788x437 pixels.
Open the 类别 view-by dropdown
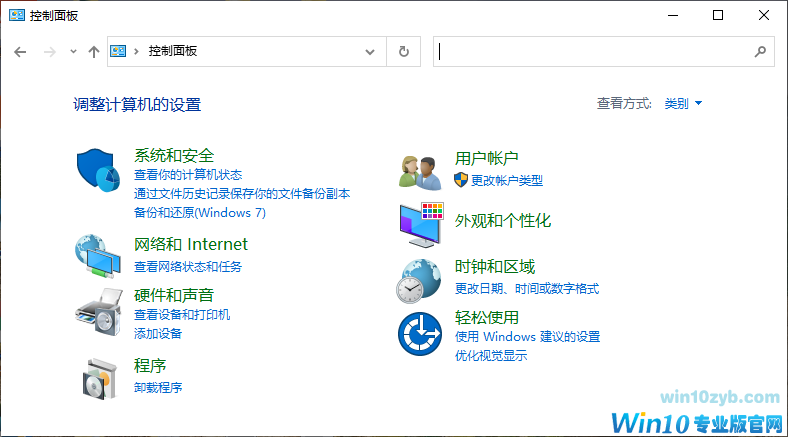(x=683, y=103)
